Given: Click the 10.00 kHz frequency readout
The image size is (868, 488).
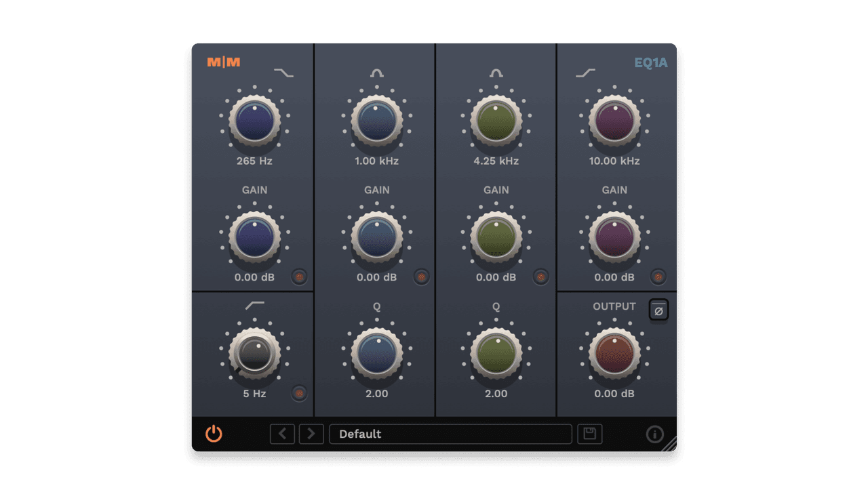Looking at the screenshot, I should 614,161.
